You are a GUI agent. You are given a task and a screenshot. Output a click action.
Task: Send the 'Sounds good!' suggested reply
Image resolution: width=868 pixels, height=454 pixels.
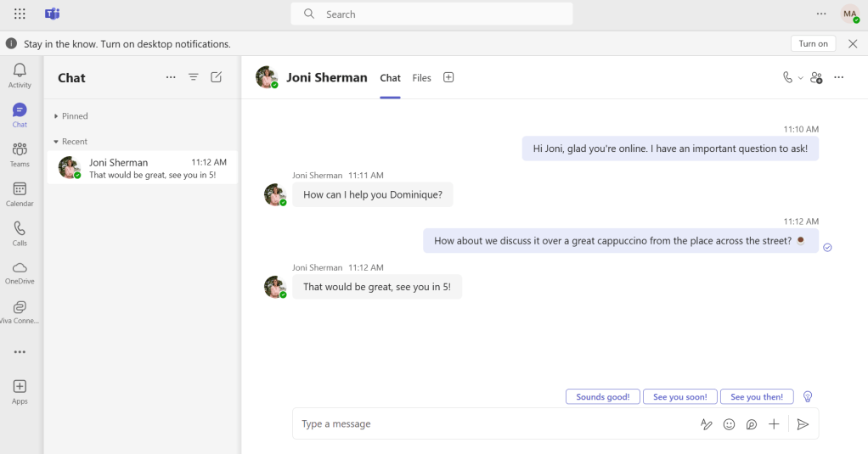click(602, 397)
